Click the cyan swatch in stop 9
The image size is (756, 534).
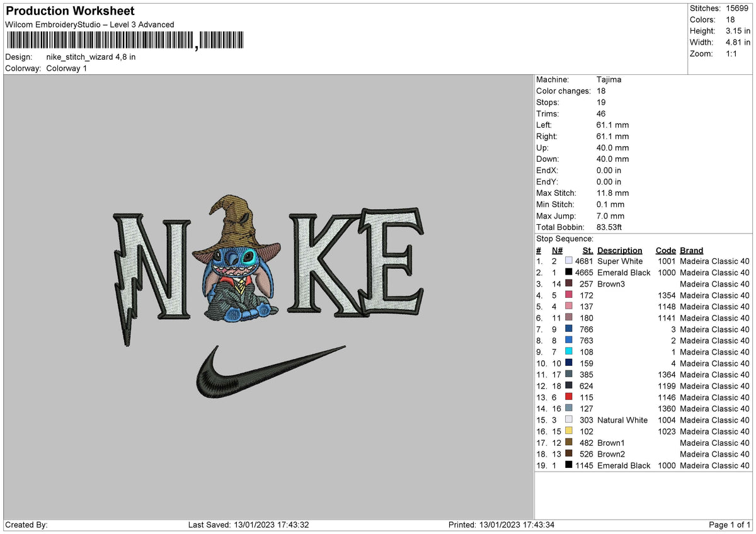tap(569, 351)
